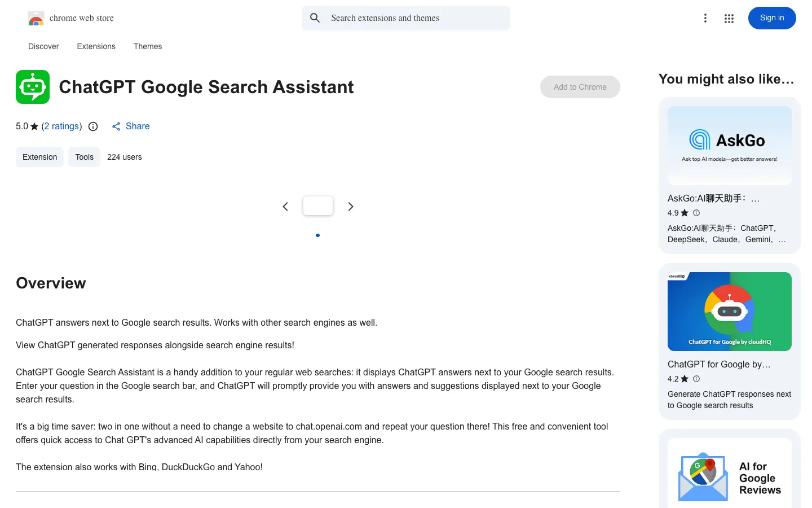Open the three-dot more options menu
The height and width of the screenshot is (508, 812).
click(705, 18)
